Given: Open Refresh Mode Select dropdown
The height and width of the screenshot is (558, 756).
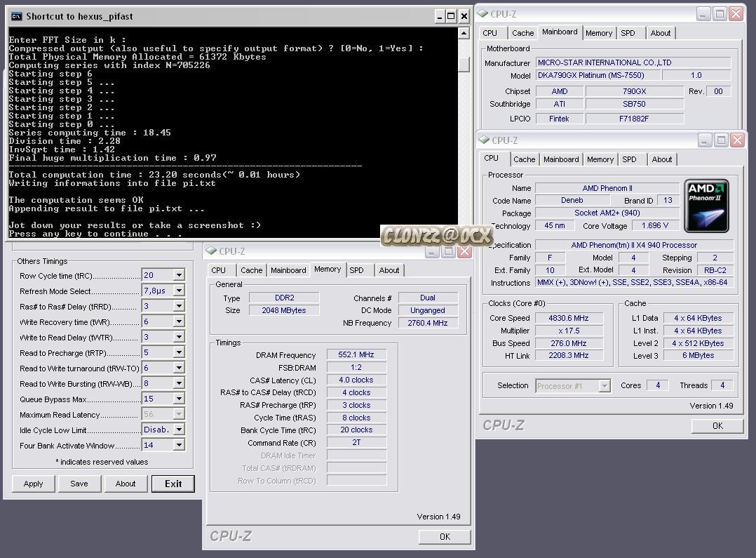Looking at the screenshot, I should 179,291.
